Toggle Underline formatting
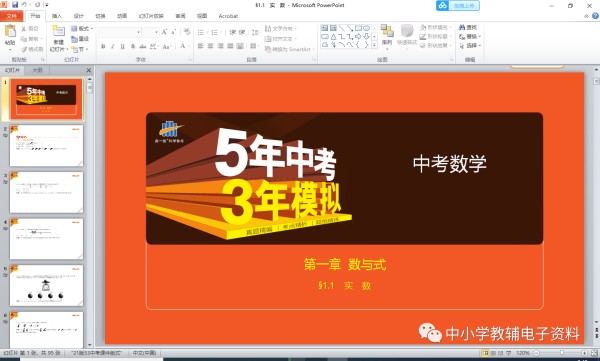Image resolution: width=600 pixels, height=361 pixels. tap(122, 46)
